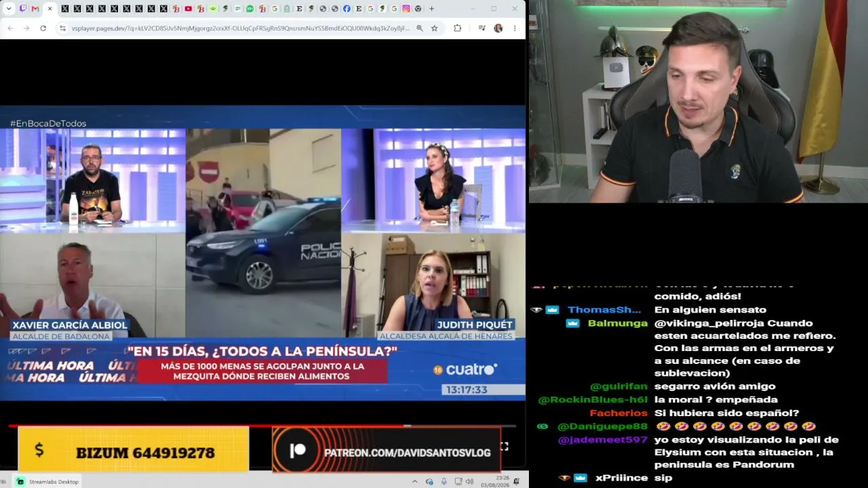Click chat username @jademeet597

(603, 439)
